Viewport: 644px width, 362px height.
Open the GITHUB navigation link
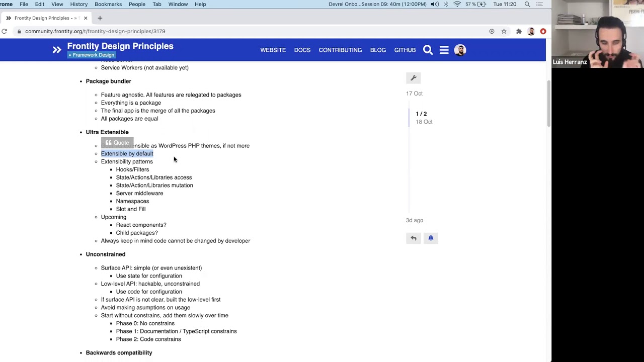pyautogui.click(x=405, y=50)
